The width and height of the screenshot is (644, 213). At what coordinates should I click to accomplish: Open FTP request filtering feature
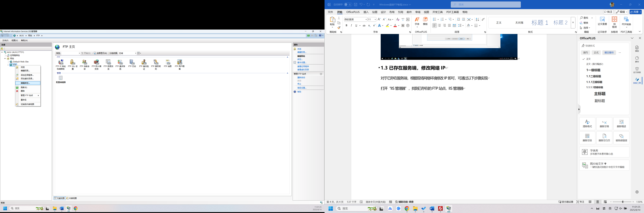pyautogui.click(x=120, y=65)
